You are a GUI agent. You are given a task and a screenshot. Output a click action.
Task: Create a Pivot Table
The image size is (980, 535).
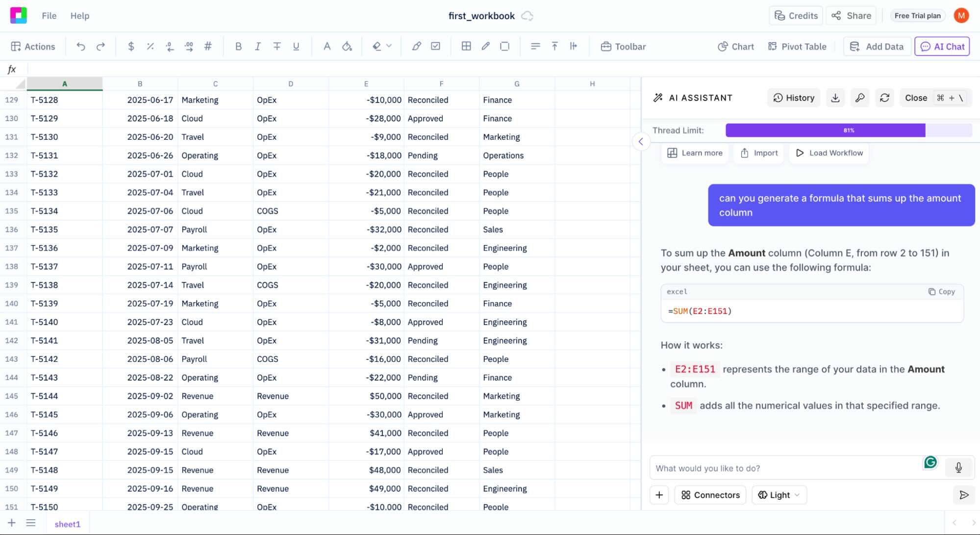(797, 47)
